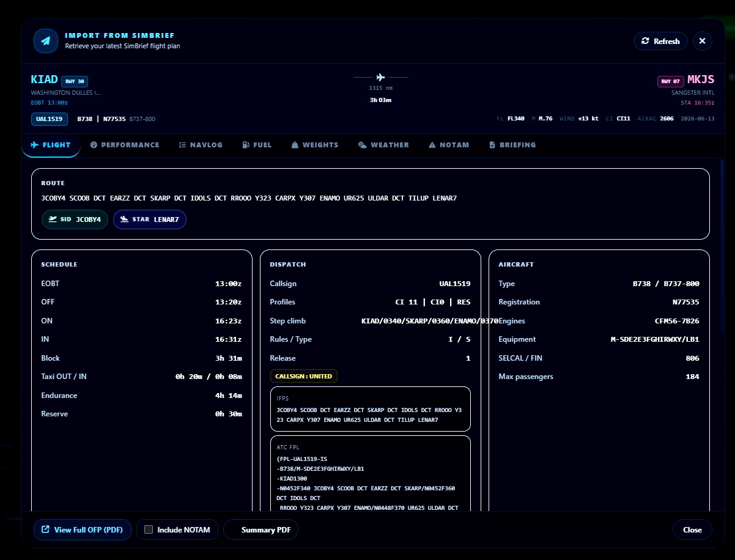Click the gauge icon on the Performance tab
735x560 pixels.
[x=94, y=145]
